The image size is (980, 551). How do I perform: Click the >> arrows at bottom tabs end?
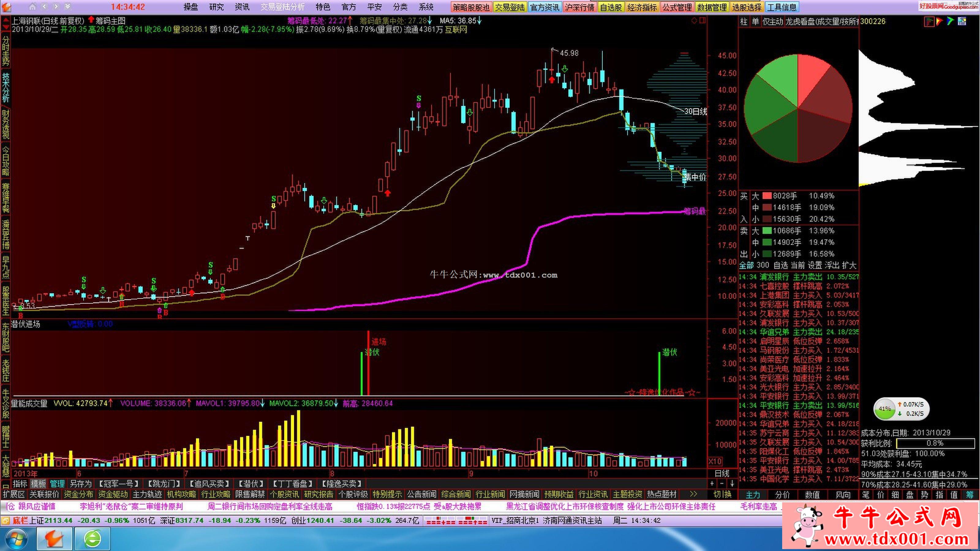tap(693, 494)
